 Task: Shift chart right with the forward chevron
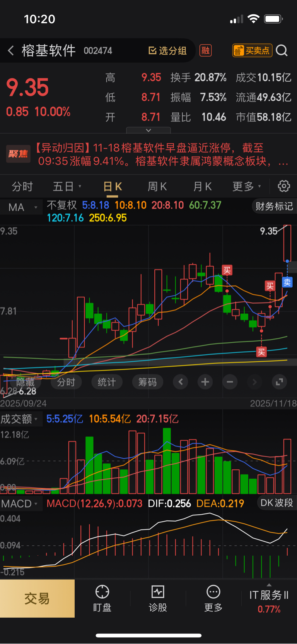pos(254,382)
